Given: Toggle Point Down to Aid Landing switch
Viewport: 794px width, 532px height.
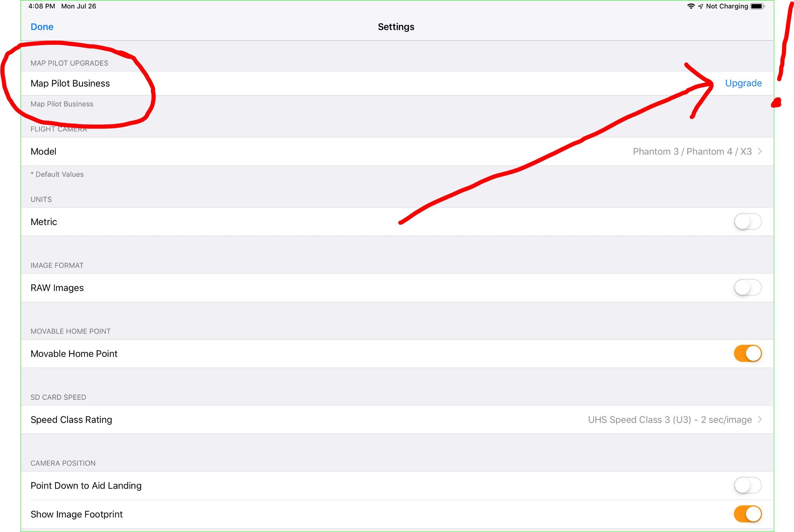Looking at the screenshot, I should [x=748, y=485].
